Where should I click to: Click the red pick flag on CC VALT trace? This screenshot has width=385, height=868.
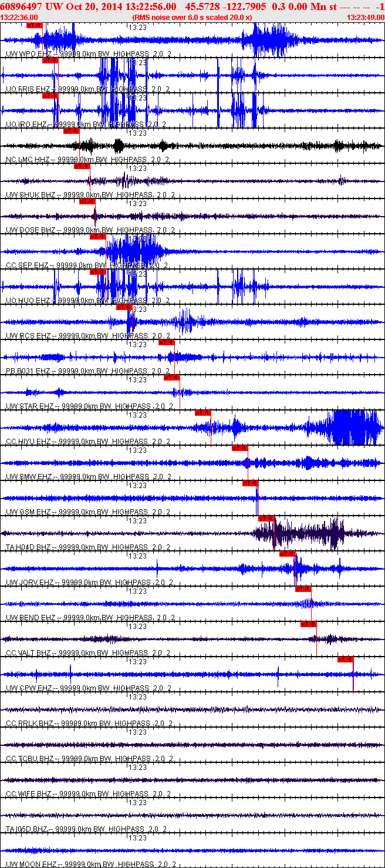309,624
